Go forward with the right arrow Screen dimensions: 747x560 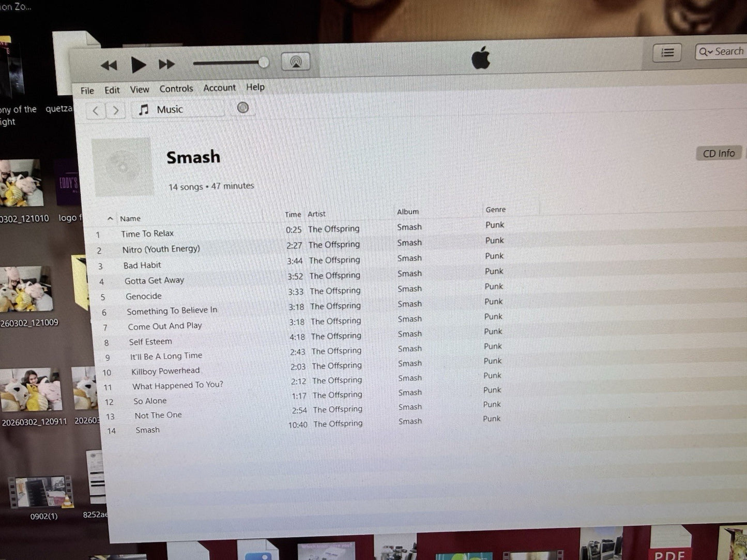[116, 110]
